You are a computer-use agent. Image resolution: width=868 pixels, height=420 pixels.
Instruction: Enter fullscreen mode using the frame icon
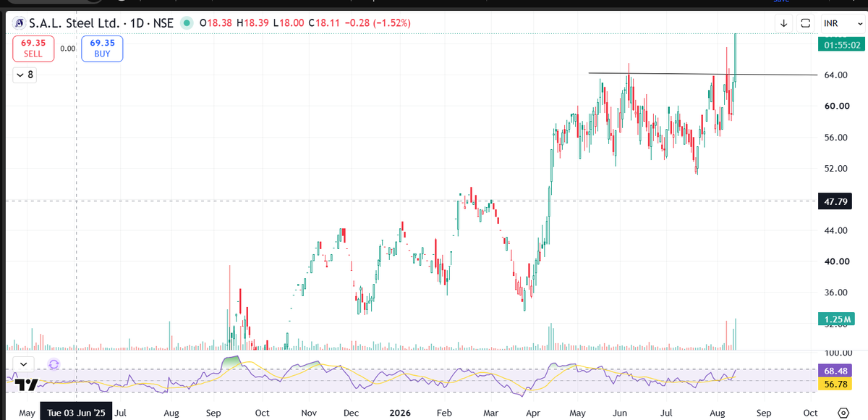point(806,23)
